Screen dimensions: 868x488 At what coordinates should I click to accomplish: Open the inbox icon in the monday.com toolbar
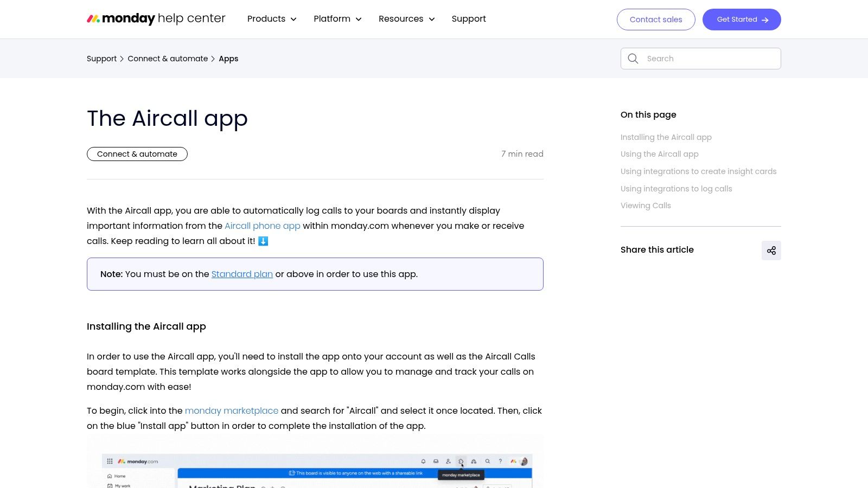coord(436,461)
